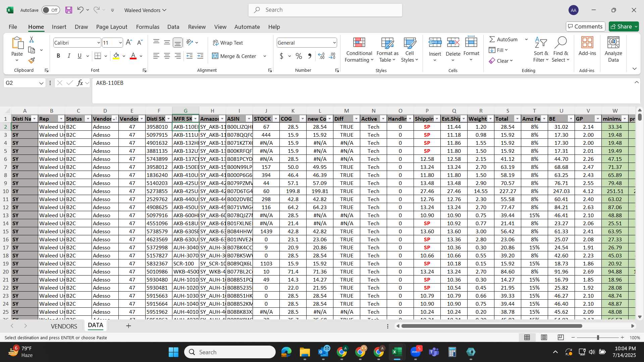
Task: Click the Orientation text angle icon
Action: click(x=190, y=43)
